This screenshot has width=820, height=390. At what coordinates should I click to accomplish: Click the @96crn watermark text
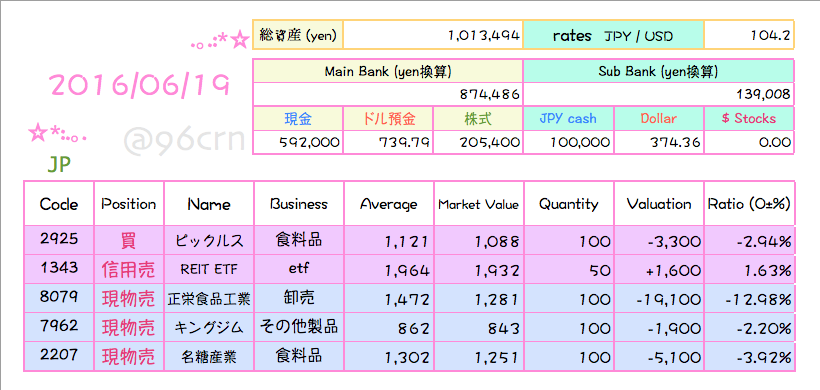(185, 139)
